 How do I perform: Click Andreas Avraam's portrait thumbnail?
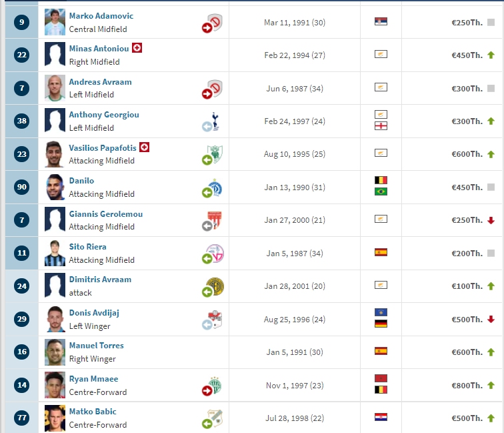(55, 88)
